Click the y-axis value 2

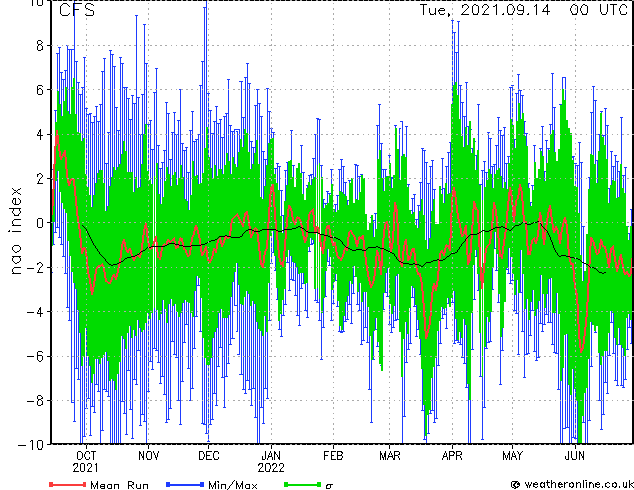point(40,179)
